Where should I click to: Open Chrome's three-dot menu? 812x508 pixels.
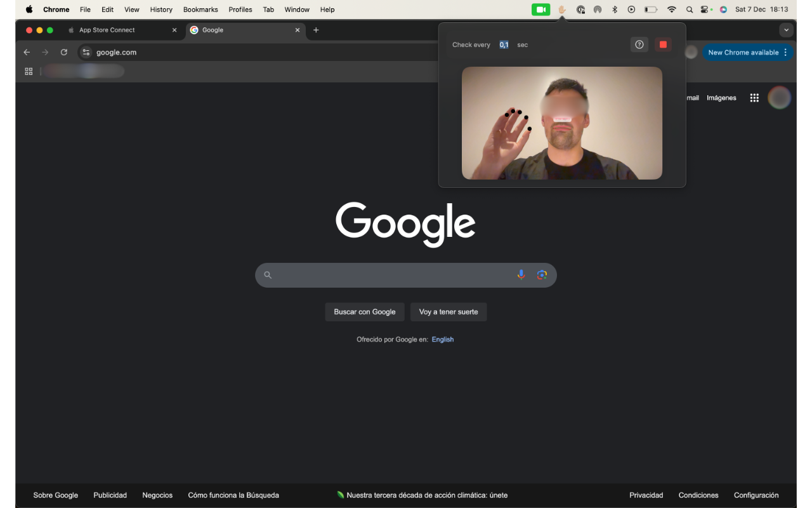(x=786, y=52)
